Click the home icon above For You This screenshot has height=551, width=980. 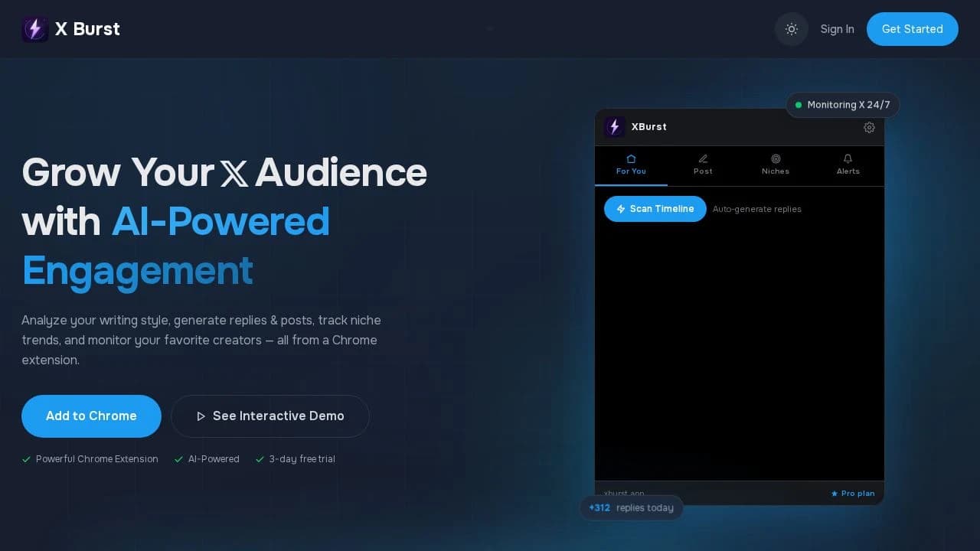click(630, 158)
